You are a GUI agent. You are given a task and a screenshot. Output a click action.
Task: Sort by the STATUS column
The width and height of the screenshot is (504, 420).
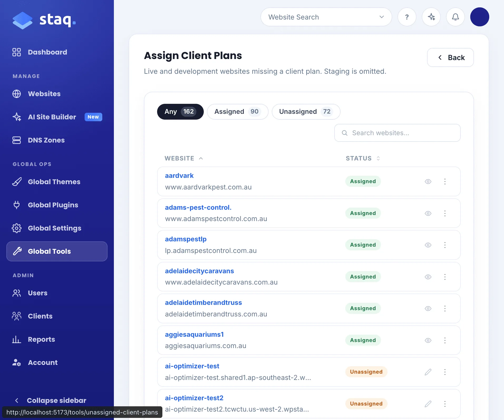pos(363,158)
